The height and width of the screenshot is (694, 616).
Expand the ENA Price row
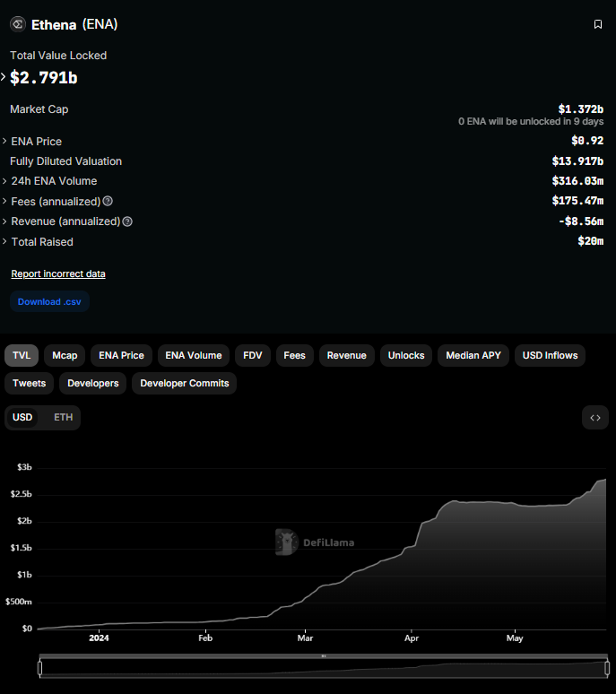tap(4, 142)
